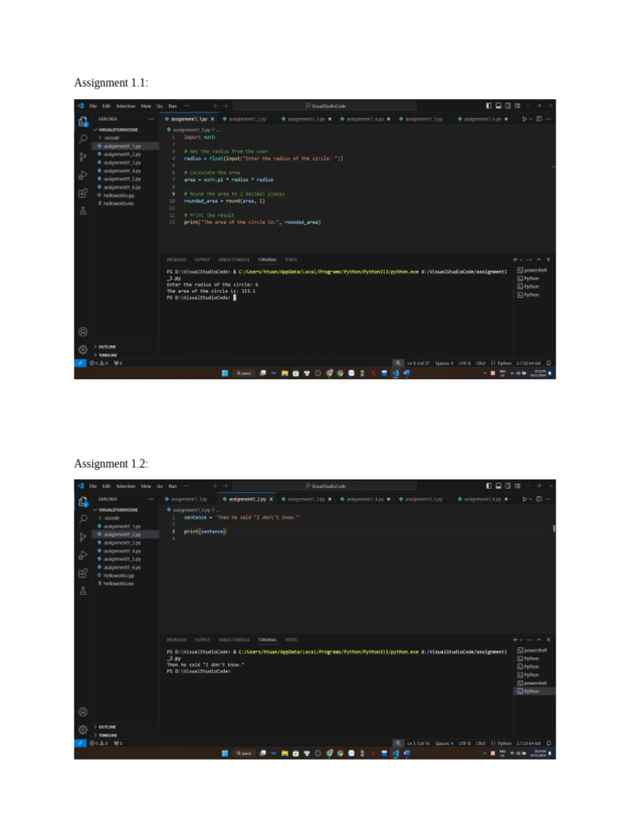Open Extensions view icon in Assignment 1.2 screenshot
The height and width of the screenshot is (840, 630).
click(x=83, y=573)
